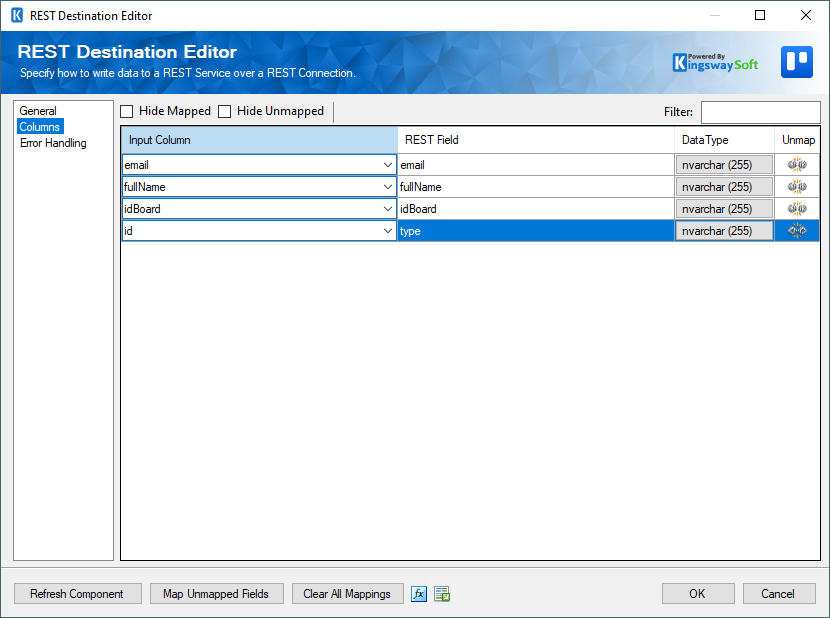The image size is (830, 618).
Task: Select the Columns page
Action: [40, 127]
